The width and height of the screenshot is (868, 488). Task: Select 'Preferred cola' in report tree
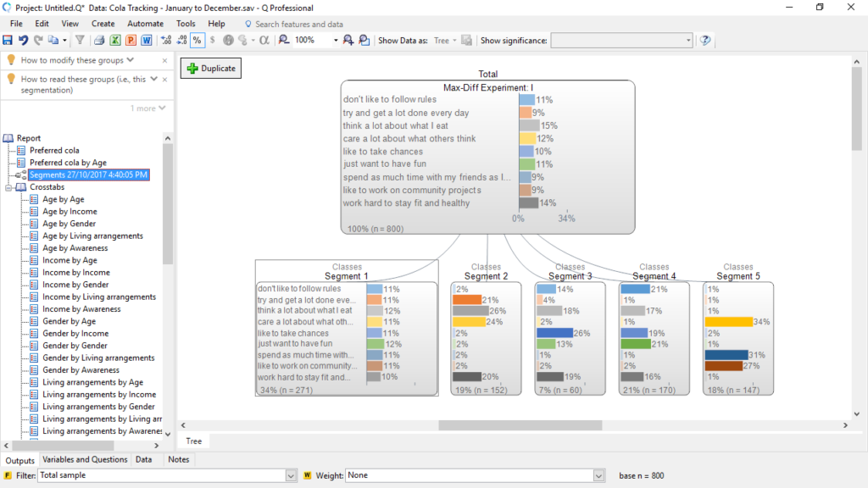pos(54,151)
